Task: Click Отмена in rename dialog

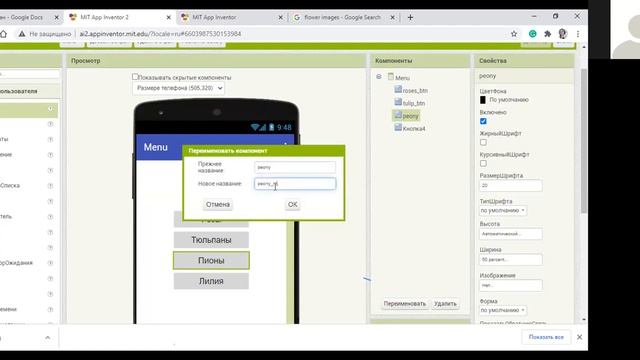Action: point(218,204)
